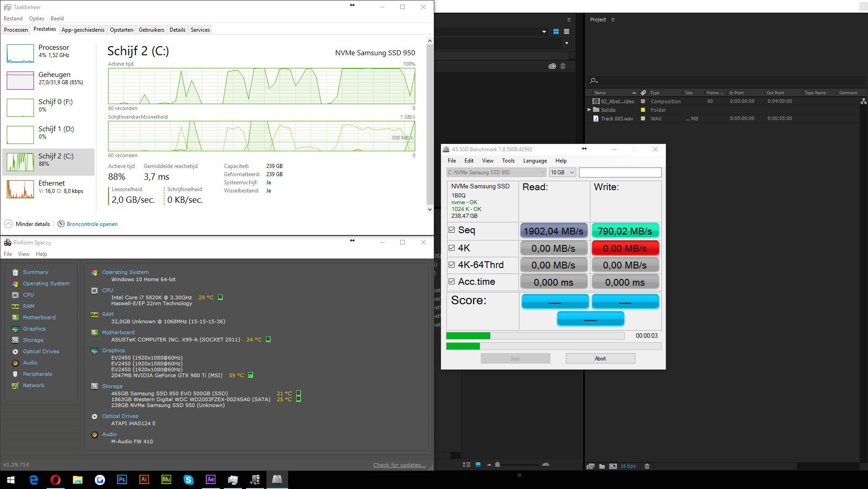Screen dimensions: 868x489
Task: Uncheck the Acc.time benchmark checkbox
Action: 451,282
